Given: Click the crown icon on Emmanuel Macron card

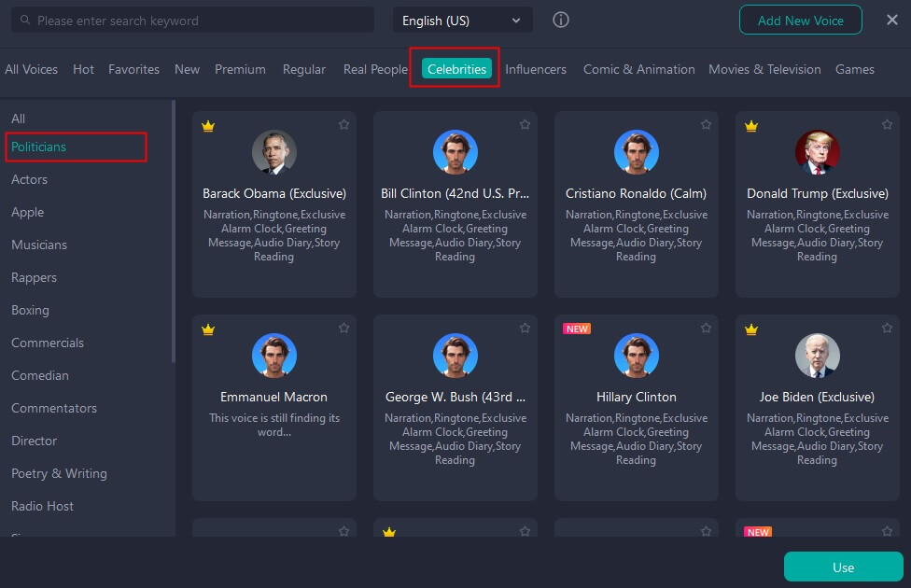Looking at the screenshot, I should click(x=208, y=329).
